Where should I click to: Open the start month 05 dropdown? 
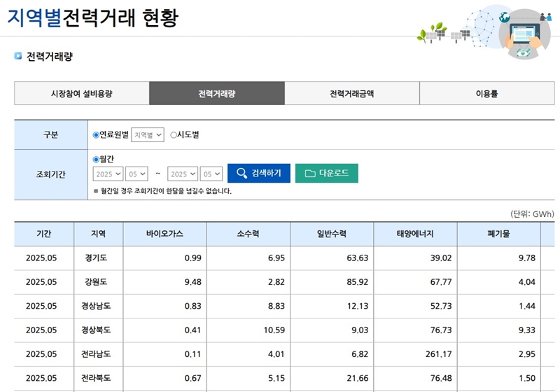[136, 174]
